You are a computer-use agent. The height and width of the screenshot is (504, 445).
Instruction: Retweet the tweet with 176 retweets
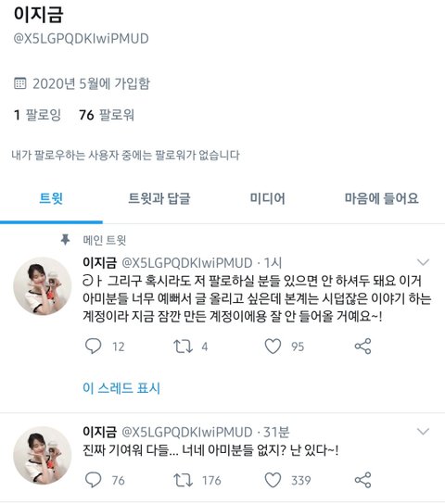pos(183,480)
